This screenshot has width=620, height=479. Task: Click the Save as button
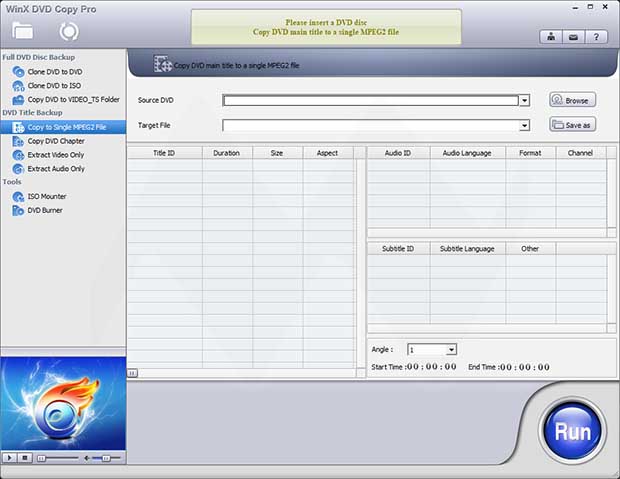(x=572, y=125)
